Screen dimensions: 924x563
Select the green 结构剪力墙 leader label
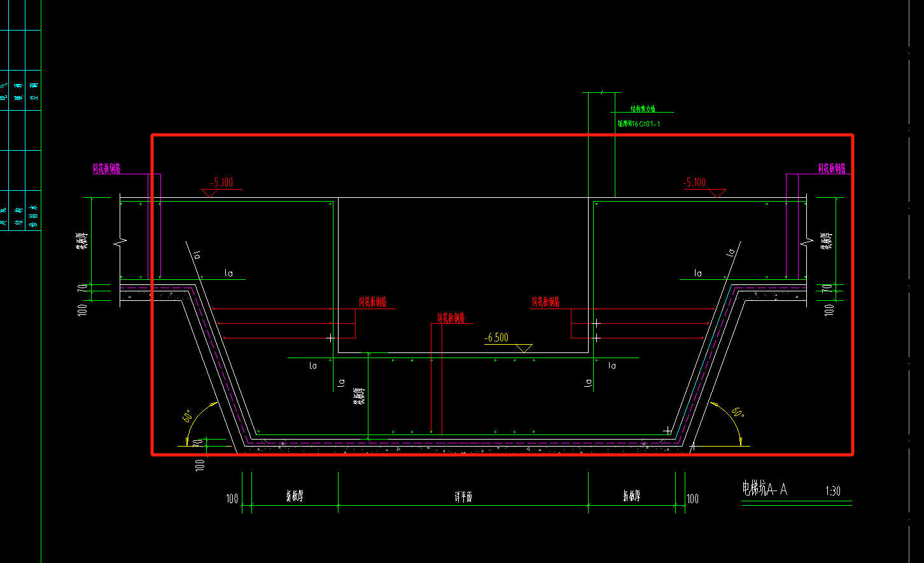[x=643, y=109]
